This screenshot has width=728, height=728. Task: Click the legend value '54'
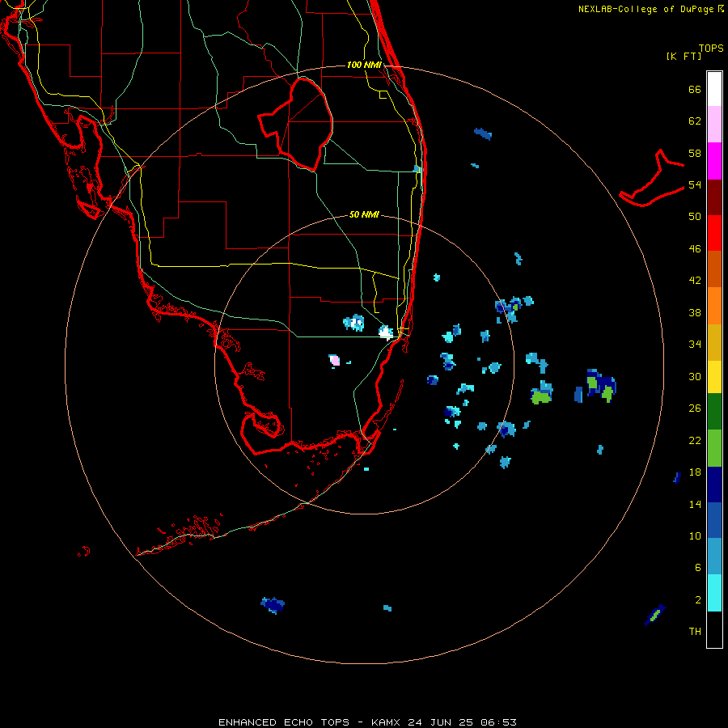[x=695, y=184]
